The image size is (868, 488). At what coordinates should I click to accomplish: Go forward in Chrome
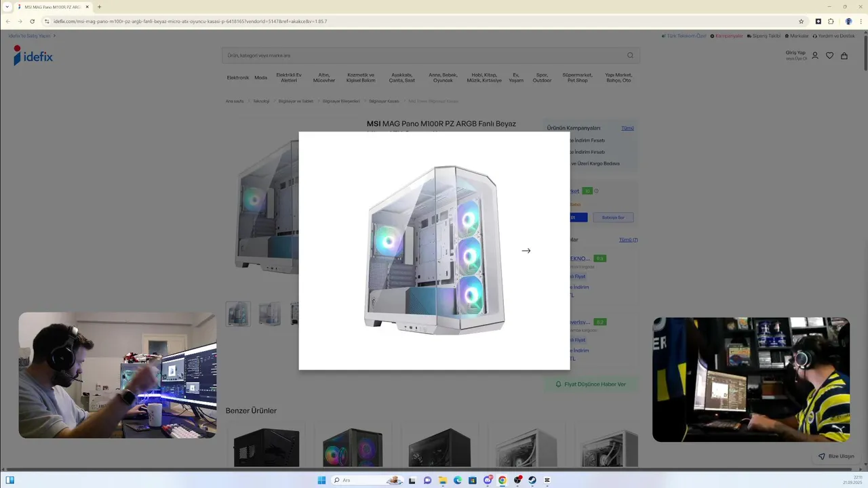[20, 21]
